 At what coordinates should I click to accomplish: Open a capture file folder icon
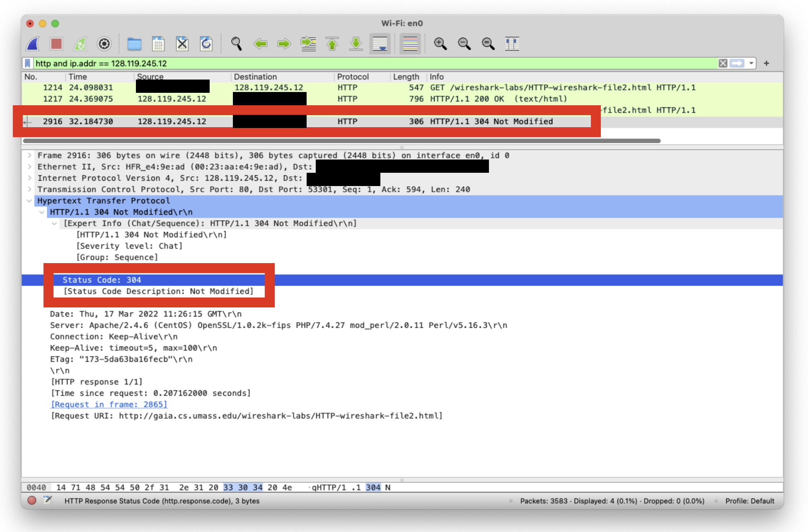tap(134, 44)
